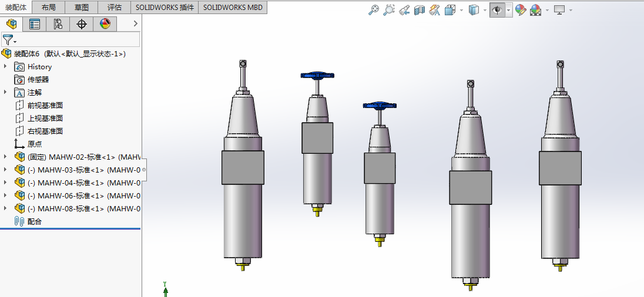This screenshot has width=644, height=297.
Task: Expand the MAHW-02 component node
Action: point(5,157)
